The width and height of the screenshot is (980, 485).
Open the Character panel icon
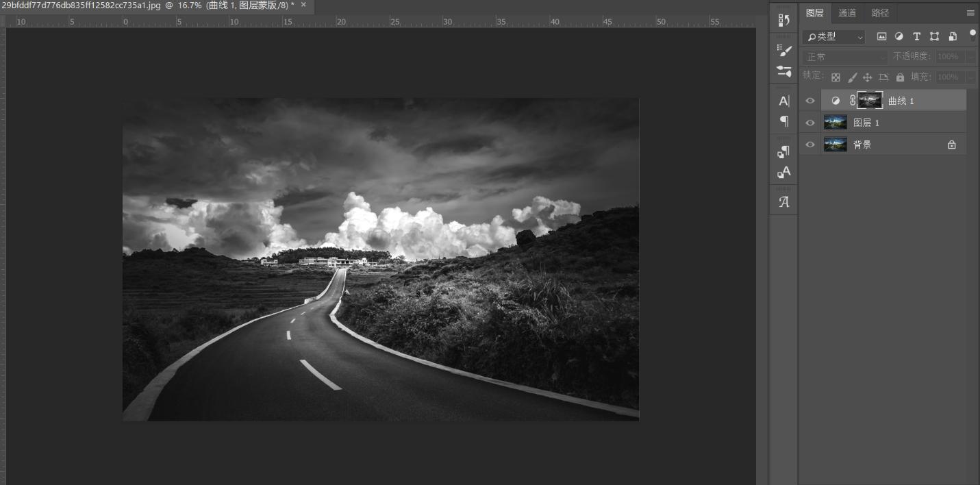(x=783, y=100)
